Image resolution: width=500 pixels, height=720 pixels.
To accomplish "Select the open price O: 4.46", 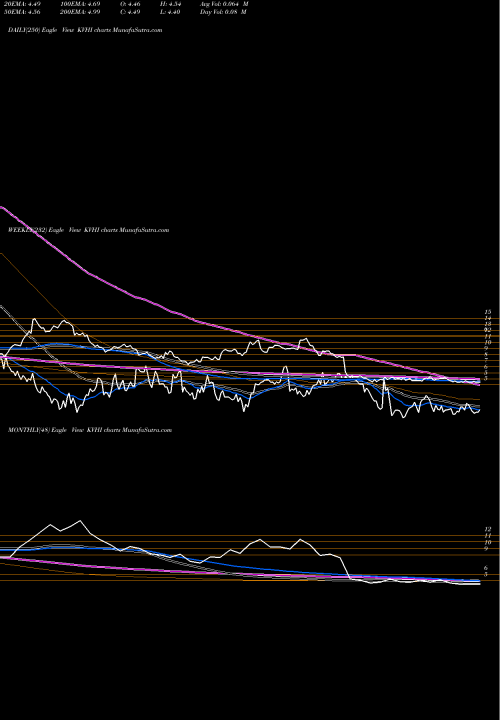I will click(128, 4).
